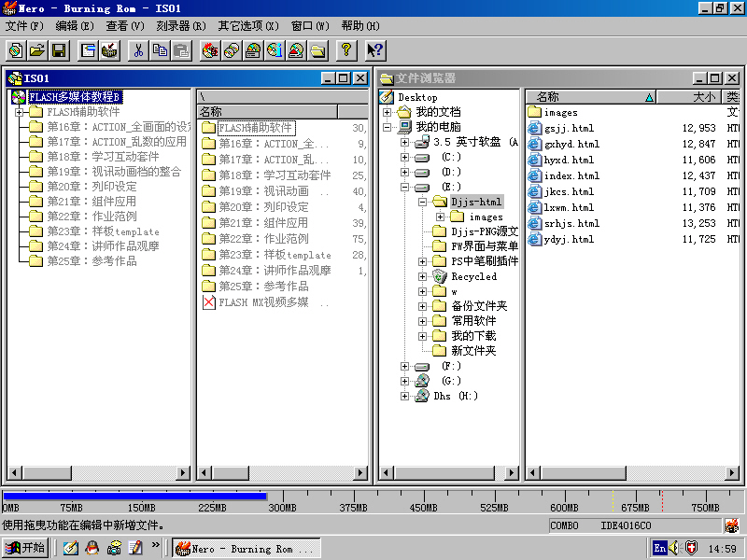
Task: Click the Nero icon in the status bar
Action: (731, 525)
